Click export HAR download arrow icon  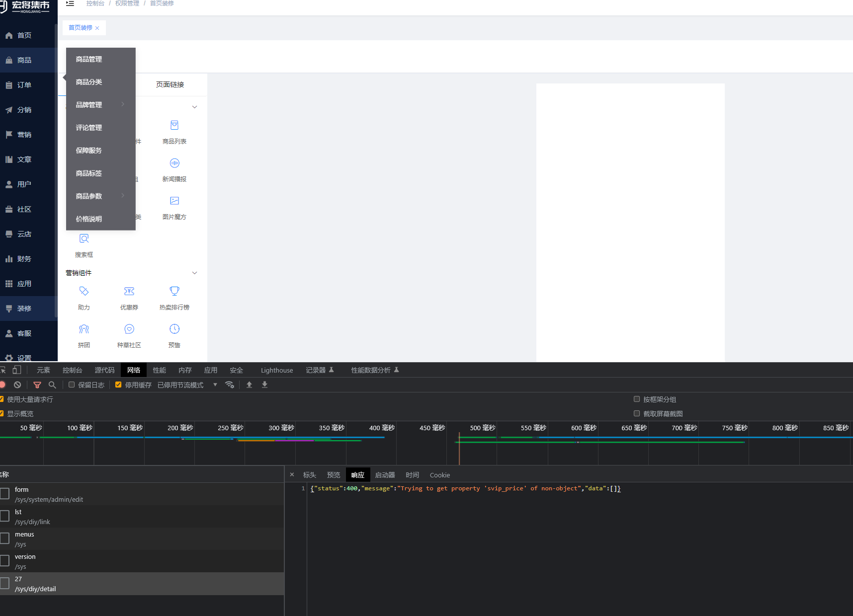(265, 385)
